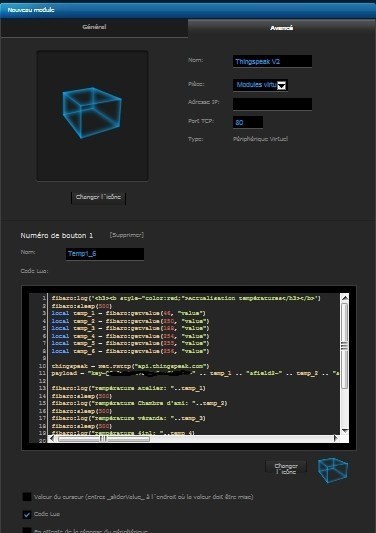Click the code editor's scroll down arrow
Screen dimensions: 376x533
pyautogui.click(x=345, y=431)
